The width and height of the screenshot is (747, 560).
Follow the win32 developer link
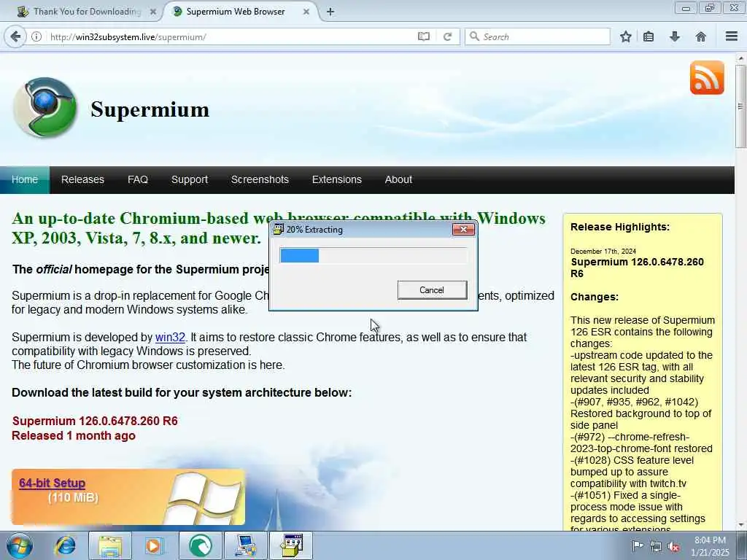click(170, 337)
